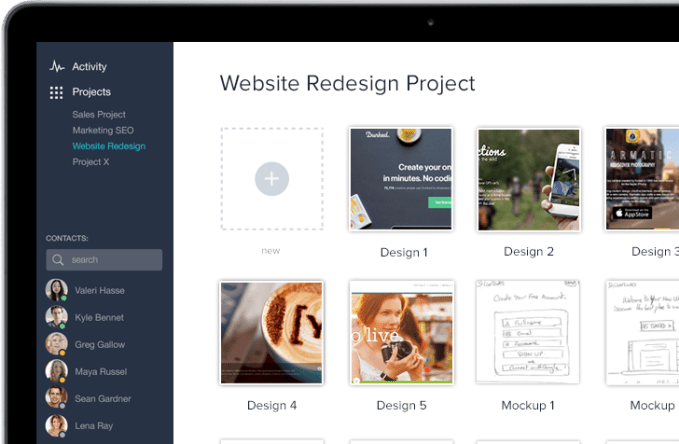Click the Activity pulse icon
Screen dimensions: 679x444
click(57, 67)
